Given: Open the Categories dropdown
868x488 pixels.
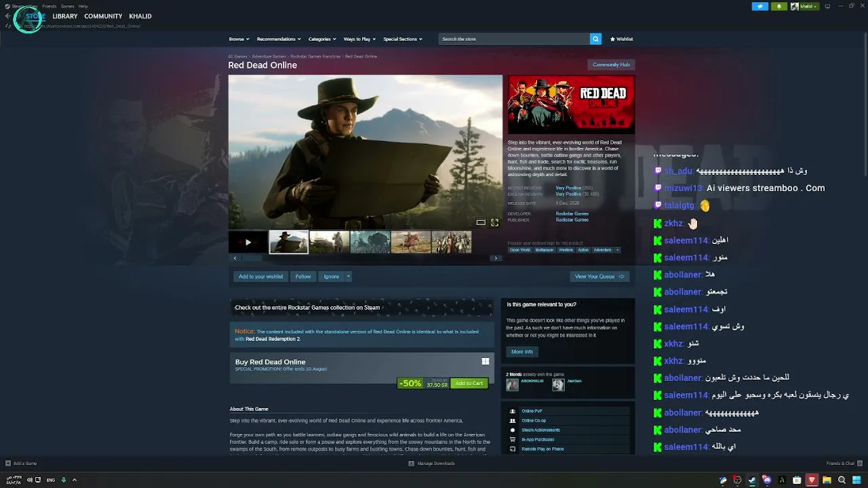Looking at the screenshot, I should 321,39.
